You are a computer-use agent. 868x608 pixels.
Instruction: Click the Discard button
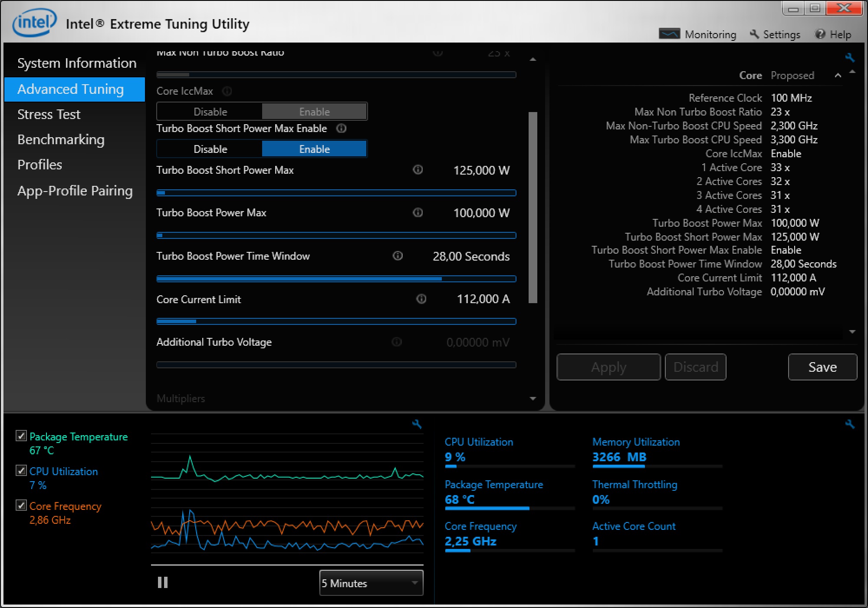click(695, 367)
